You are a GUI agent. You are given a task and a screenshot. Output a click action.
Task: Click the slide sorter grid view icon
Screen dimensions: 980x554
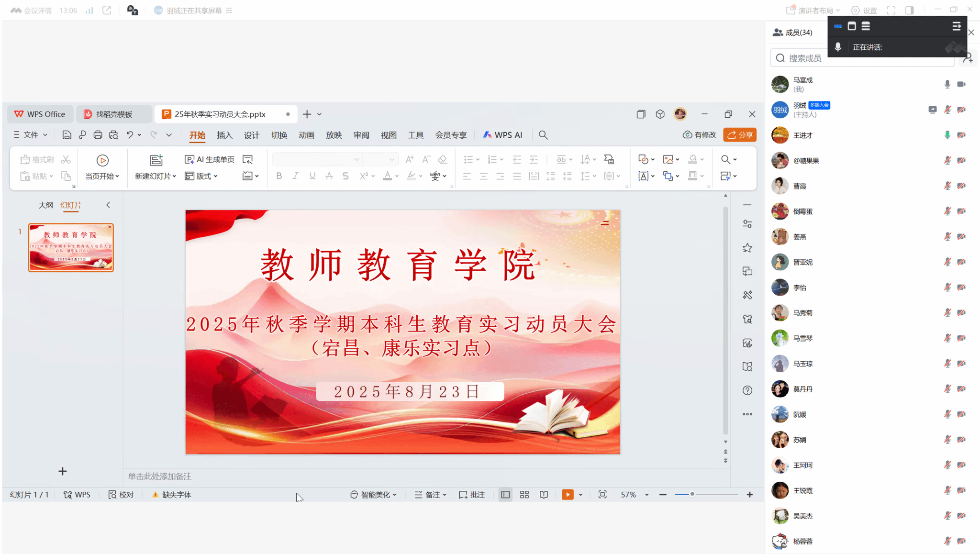[524, 495]
